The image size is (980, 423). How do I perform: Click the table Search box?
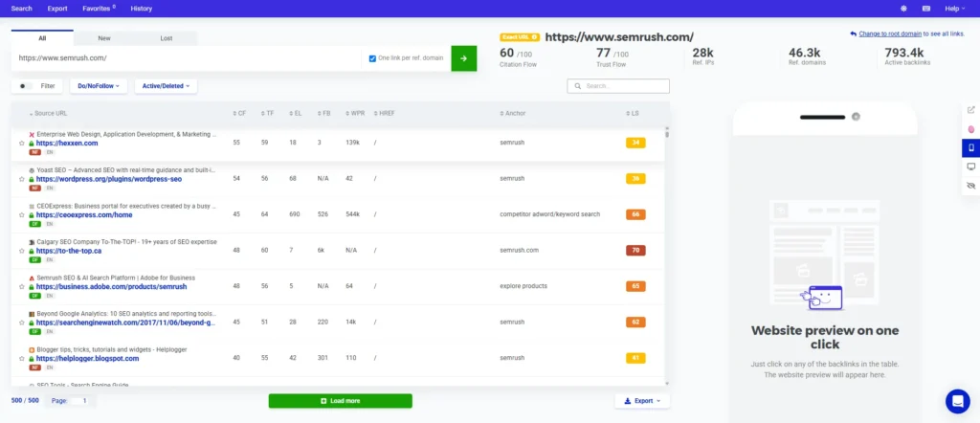tap(618, 86)
